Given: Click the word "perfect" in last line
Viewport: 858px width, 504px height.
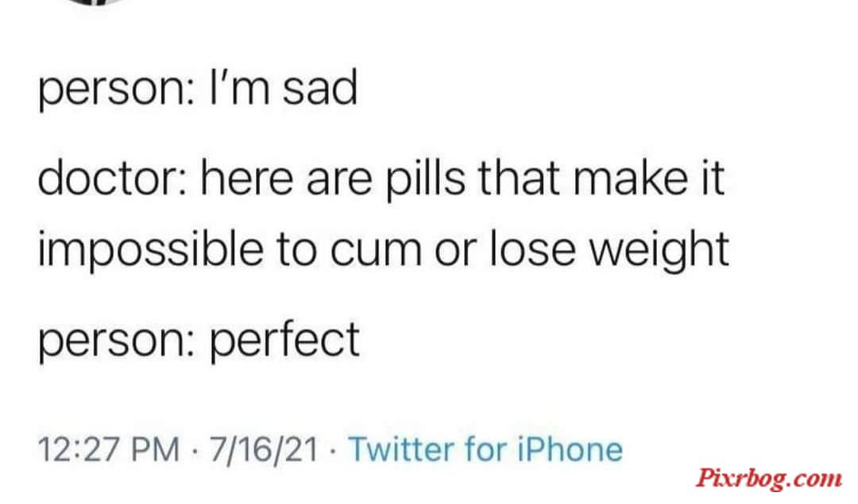Looking at the screenshot, I should coord(284,340).
